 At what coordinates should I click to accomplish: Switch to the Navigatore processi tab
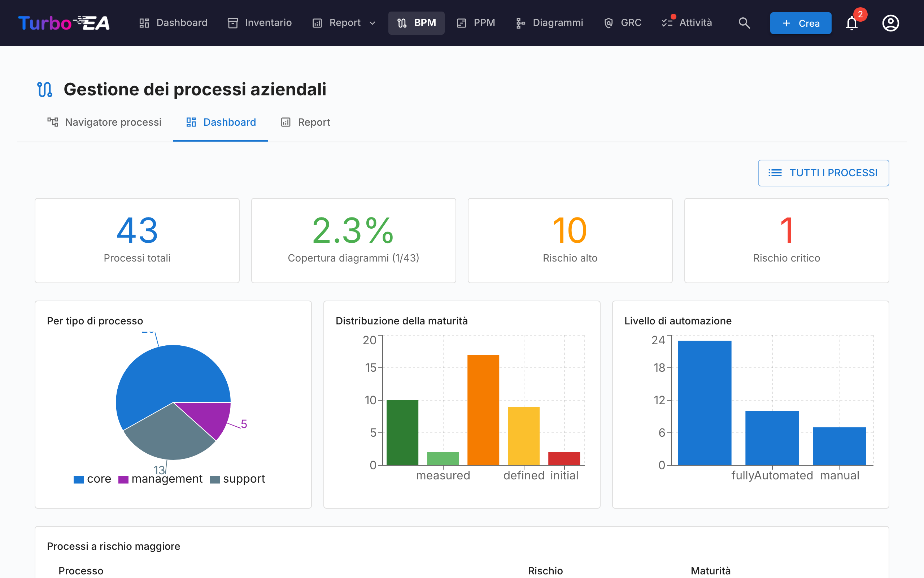tap(104, 122)
